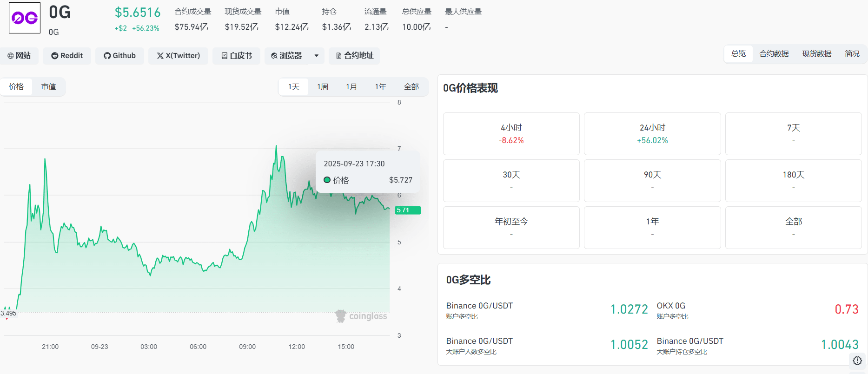This screenshot has width=868, height=374.
Task: Open the Github link
Action: pyautogui.click(x=119, y=56)
